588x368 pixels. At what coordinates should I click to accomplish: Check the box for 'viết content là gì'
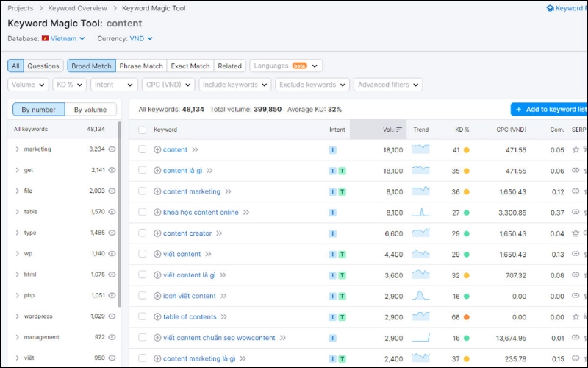142,275
